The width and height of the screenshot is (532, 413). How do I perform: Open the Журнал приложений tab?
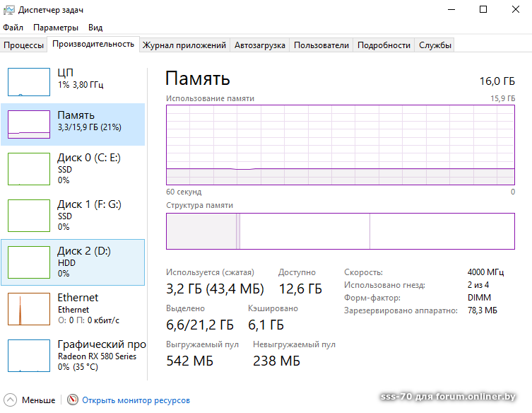click(x=184, y=45)
